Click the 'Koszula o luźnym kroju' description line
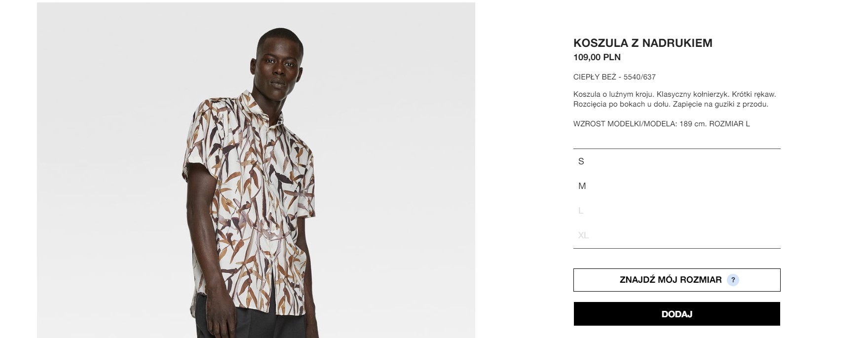Viewport: 868px width, 338px height. [x=613, y=94]
